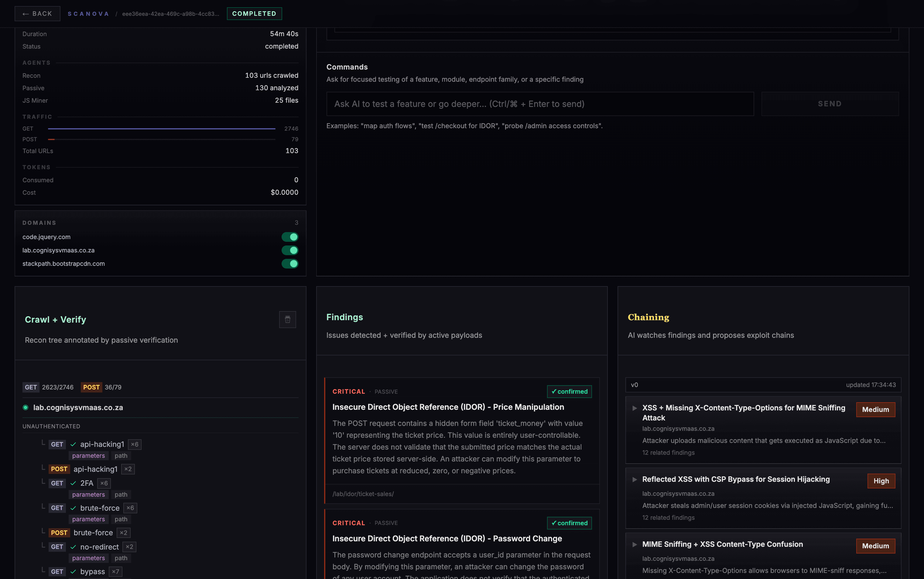Click the POST method badge for brute-force

[59, 533]
